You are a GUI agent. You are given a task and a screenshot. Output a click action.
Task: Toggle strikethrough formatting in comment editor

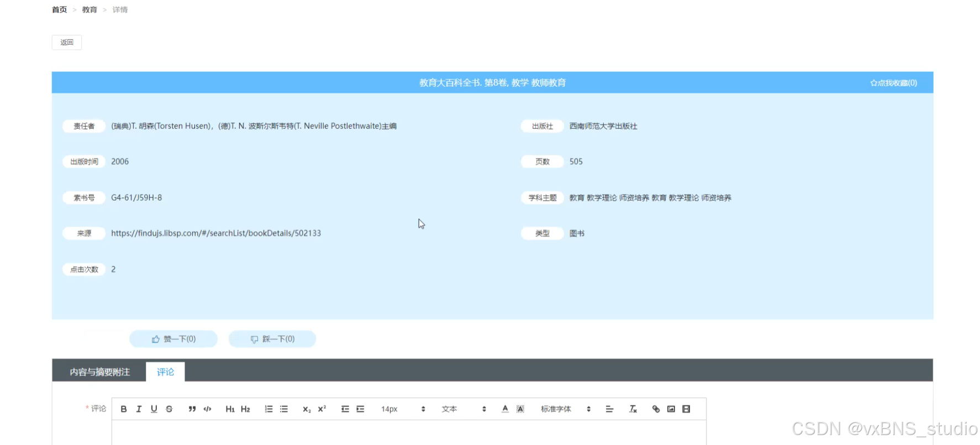pyautogui.click(x=169, y=409)
